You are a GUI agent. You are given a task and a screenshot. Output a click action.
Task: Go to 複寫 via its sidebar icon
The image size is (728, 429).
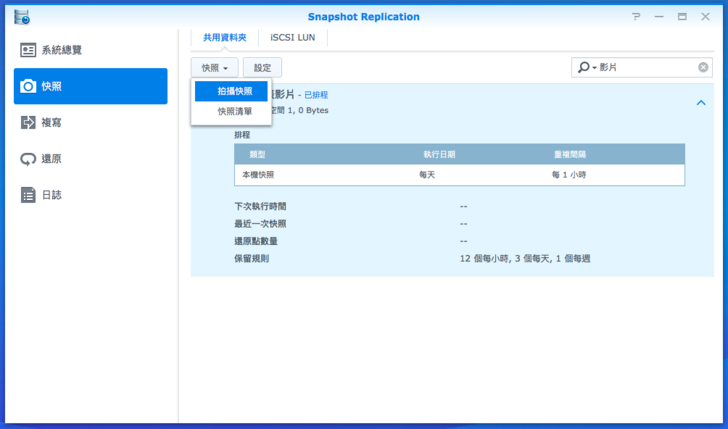[28, 123]
